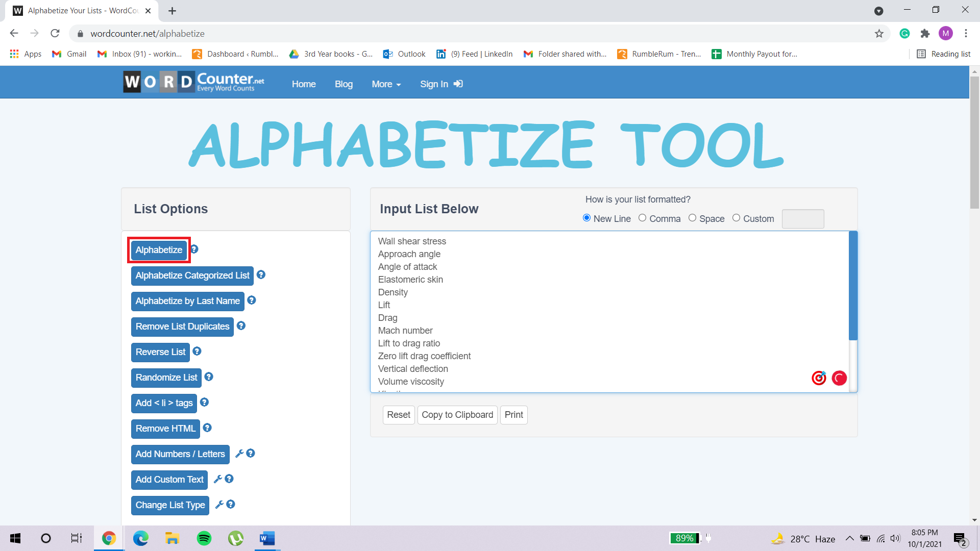Open a new browser tab

coord(173,11)
